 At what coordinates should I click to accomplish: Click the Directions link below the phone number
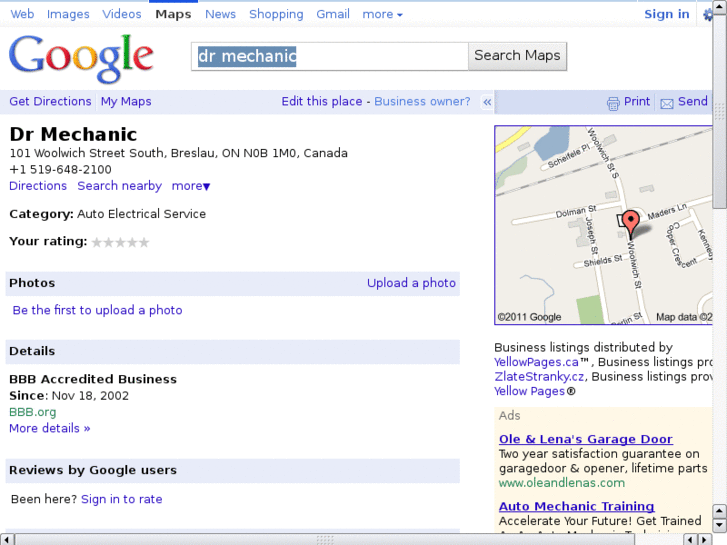[38, 186]
